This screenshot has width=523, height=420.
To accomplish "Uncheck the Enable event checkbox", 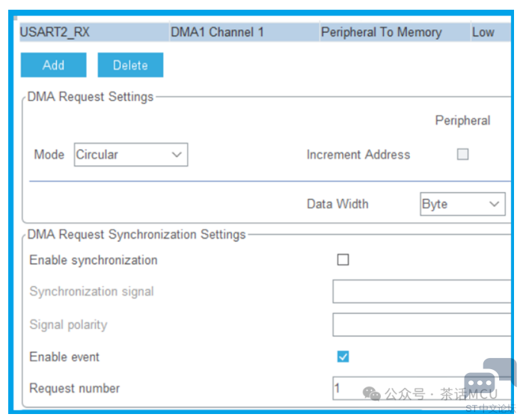I will tap(343, 356).
